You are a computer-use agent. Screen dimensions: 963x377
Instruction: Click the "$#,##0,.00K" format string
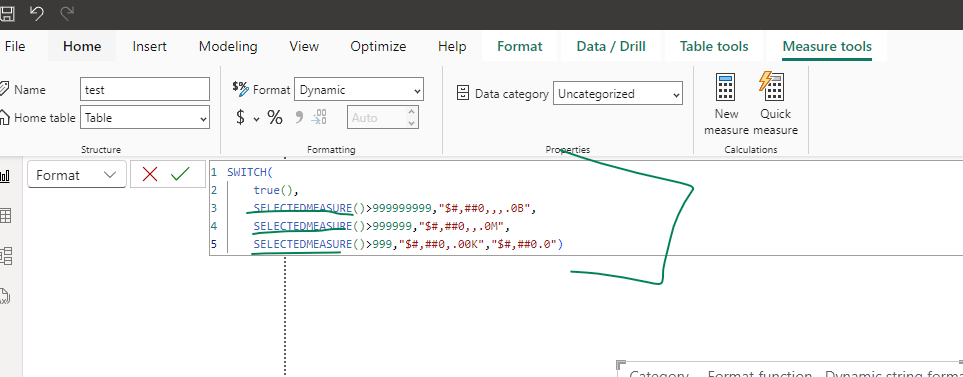tap(442, 244)
